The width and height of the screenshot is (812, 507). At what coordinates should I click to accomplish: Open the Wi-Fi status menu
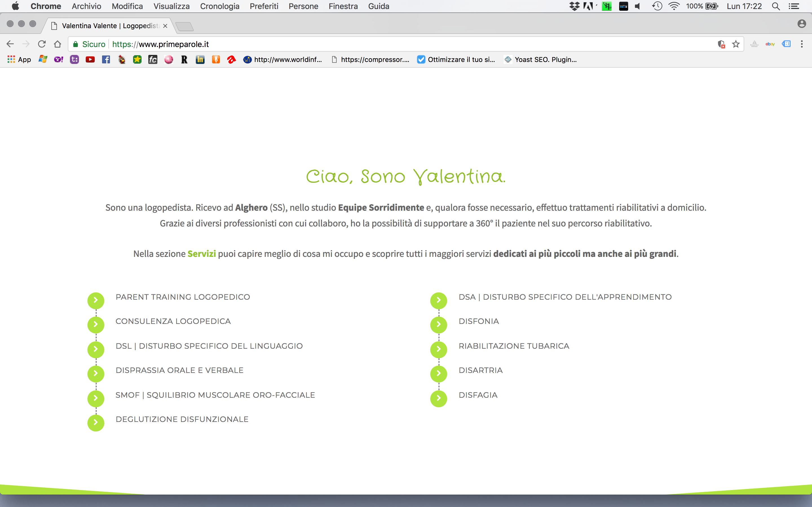[673, 6]
